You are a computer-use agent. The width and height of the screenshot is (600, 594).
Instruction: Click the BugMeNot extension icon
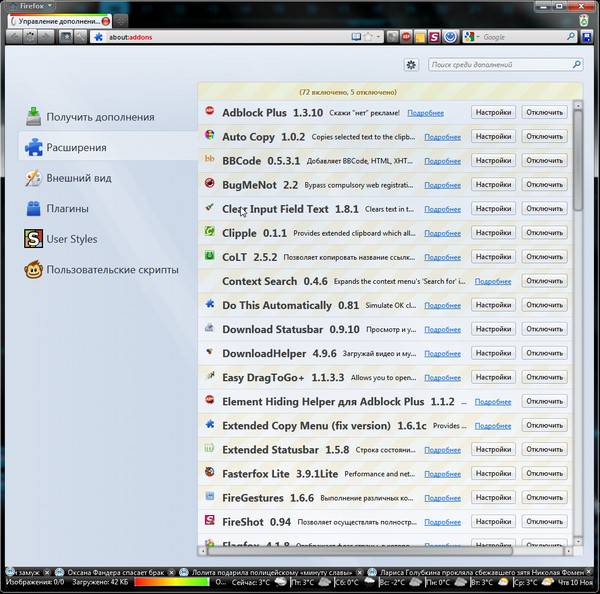(209, 183)
